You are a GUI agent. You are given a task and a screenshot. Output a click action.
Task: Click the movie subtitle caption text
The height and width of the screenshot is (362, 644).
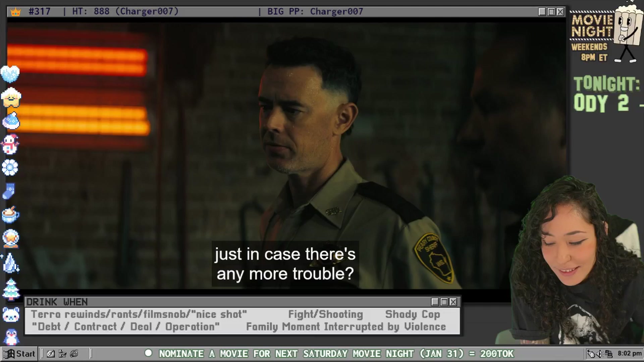pyautogui.click(x=285, y=264)
